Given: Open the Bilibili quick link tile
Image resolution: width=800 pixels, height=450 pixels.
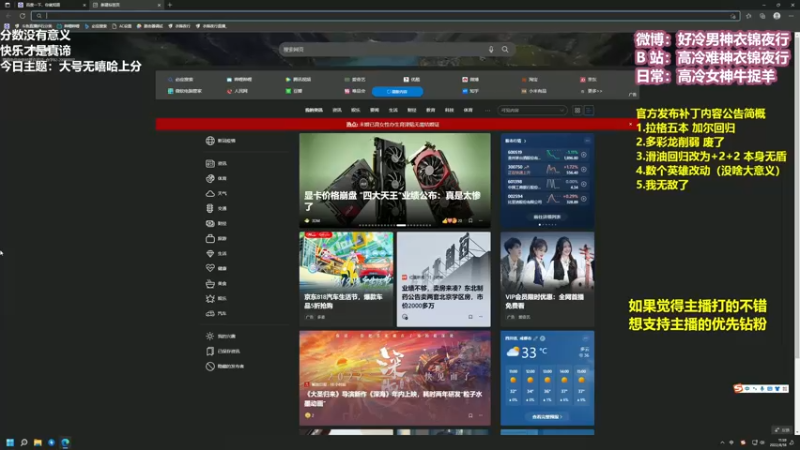Looking at the screenshot, I should click(x=239, y=80).
